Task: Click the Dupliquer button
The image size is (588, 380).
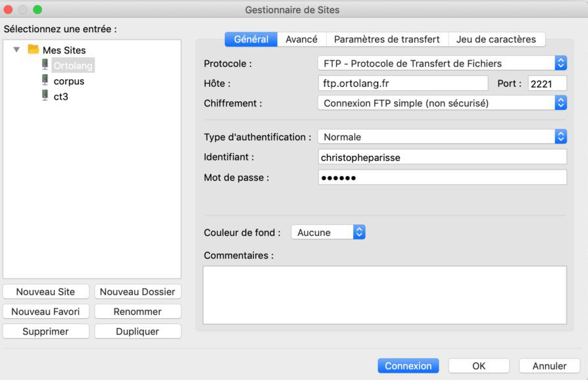Action: 137,331
